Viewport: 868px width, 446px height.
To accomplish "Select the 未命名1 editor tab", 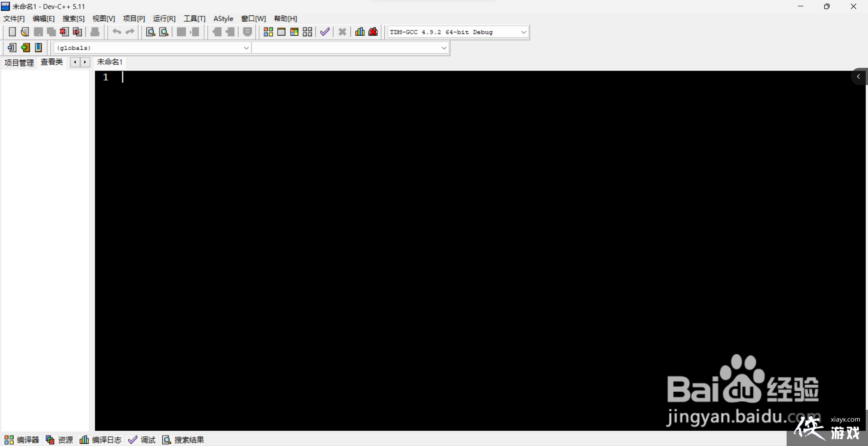I will 109,62.
